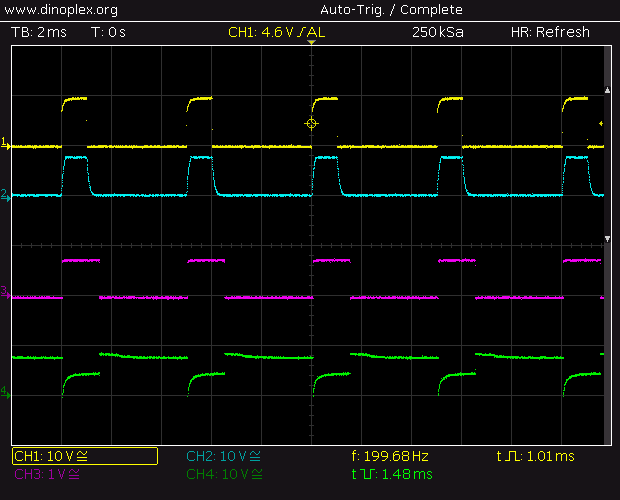The height and width of the screenshot is (500, 620).
Task: Click the www.dinoplex.org text
Action: pyautogui.click(x=61, y=10)
